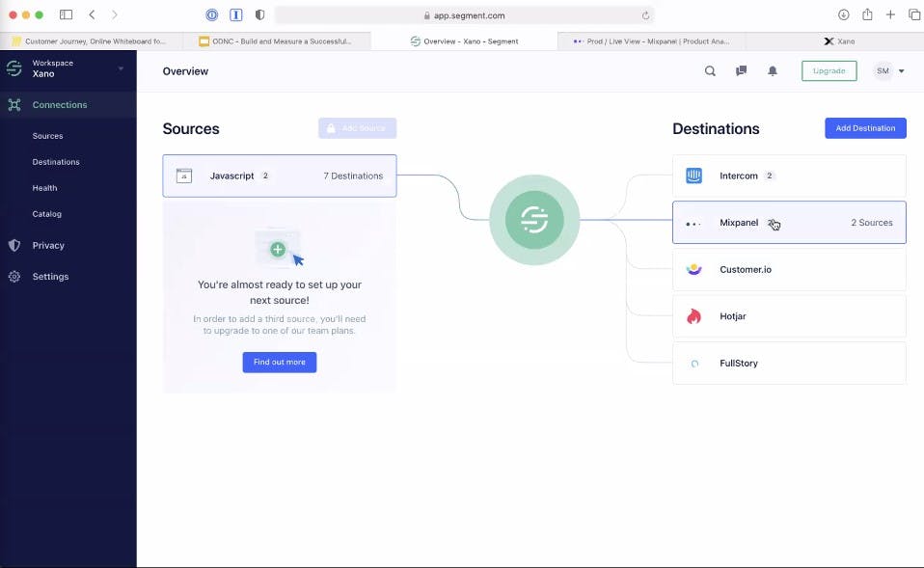Go forward in Safari
This screenshot has width=924, height=568.
point(115,14)
